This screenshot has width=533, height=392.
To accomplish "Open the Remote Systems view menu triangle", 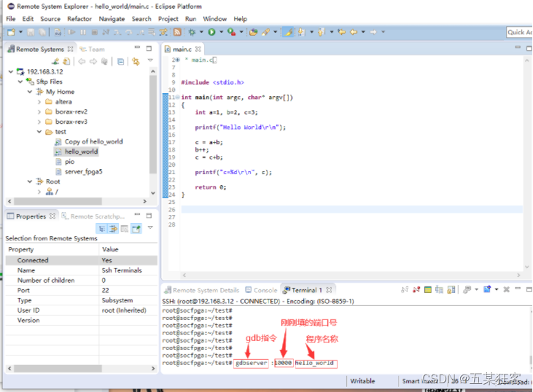I will pos(150,60).
